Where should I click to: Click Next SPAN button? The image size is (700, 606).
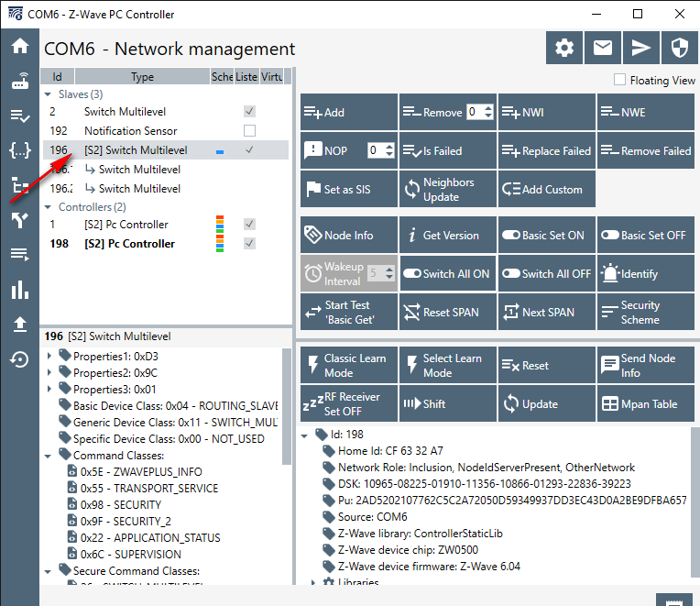point(546,312)
